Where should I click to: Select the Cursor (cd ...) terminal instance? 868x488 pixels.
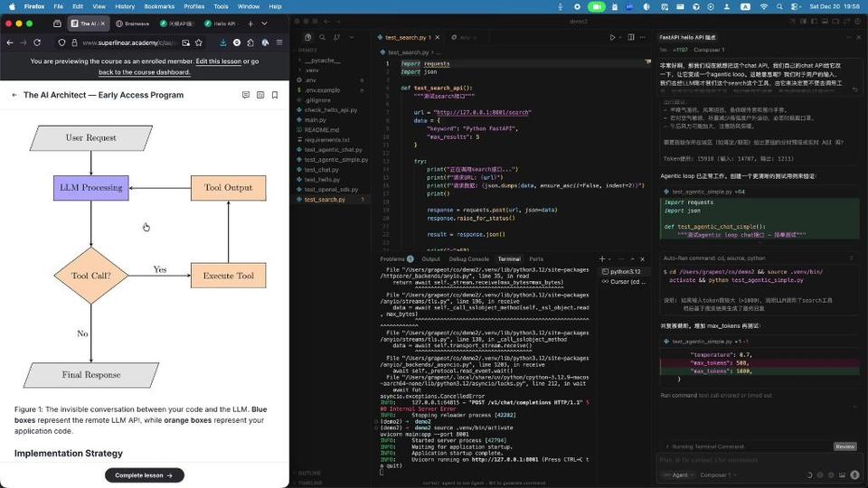click(622, 282)
